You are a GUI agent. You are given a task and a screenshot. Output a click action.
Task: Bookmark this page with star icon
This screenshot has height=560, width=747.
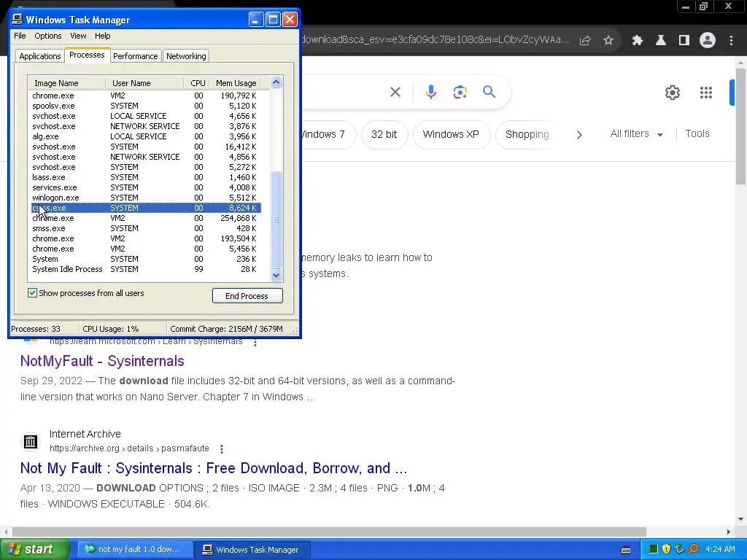coord(608,41)
